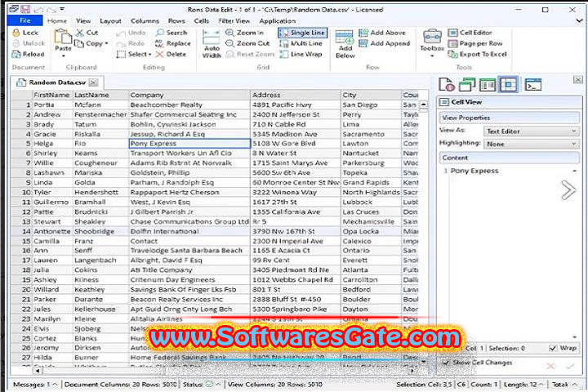Enable Multi Line grid mode
Image resolution: width=588 pixels, height=392 pixels.
point(301,43)
